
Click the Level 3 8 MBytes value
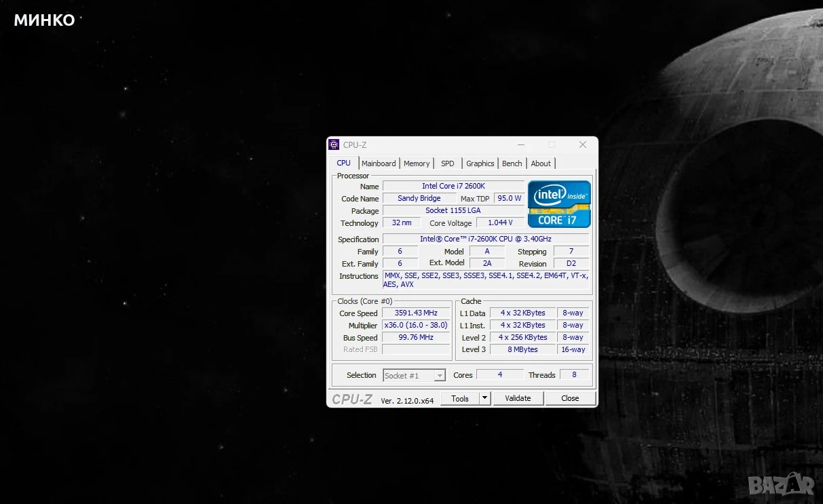coord(522,349)
